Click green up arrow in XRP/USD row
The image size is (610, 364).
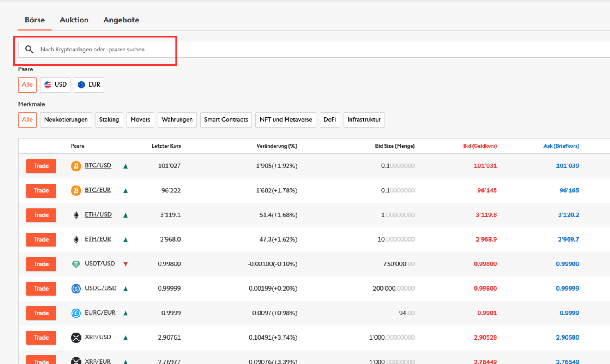pyautogui.click(x=126, y=337)
